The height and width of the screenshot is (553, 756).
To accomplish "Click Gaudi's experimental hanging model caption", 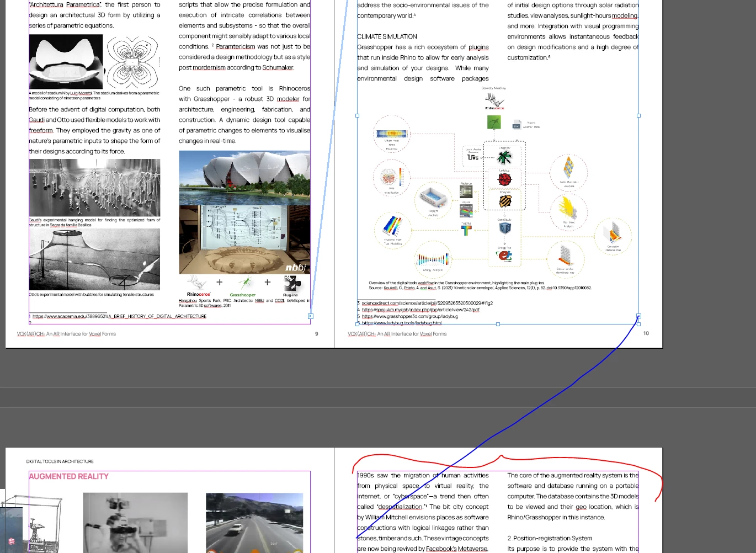I will click(94, 222).
